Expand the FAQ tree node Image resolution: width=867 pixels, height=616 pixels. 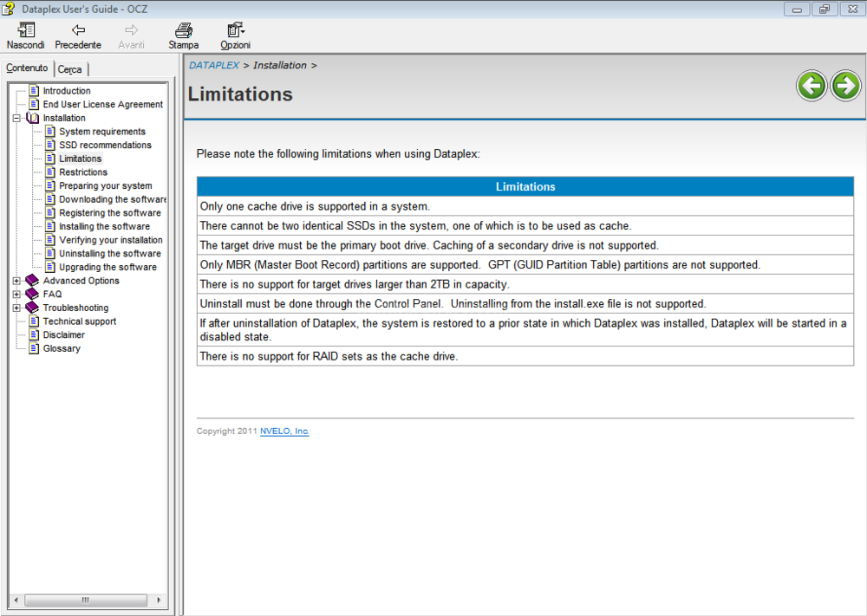[x=16, y=295]
